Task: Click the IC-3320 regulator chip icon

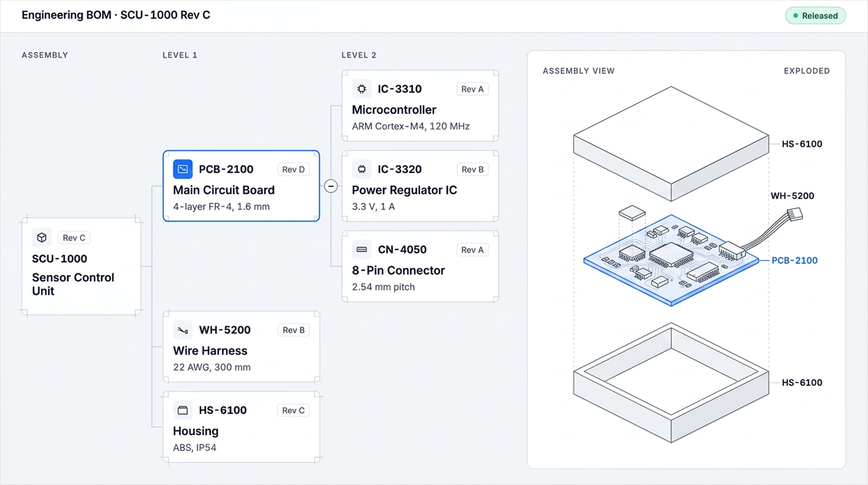Action: [x=362, y=169]
